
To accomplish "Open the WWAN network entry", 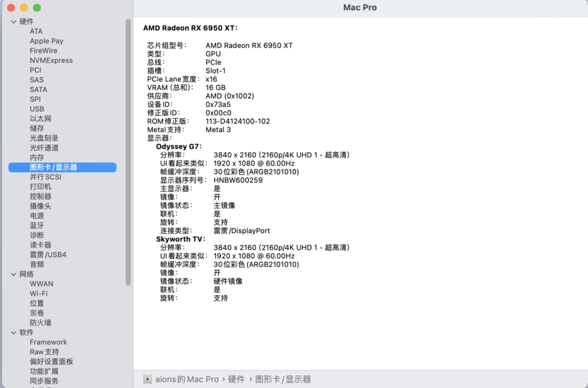I will [x=41, y=284].
